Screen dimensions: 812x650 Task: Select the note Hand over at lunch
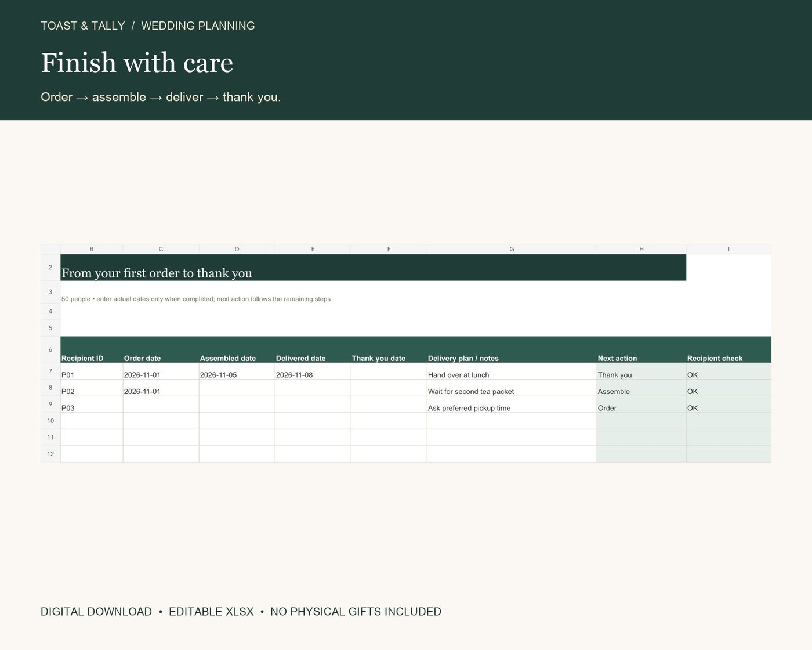pyautogui.click(x=512, y=371)
